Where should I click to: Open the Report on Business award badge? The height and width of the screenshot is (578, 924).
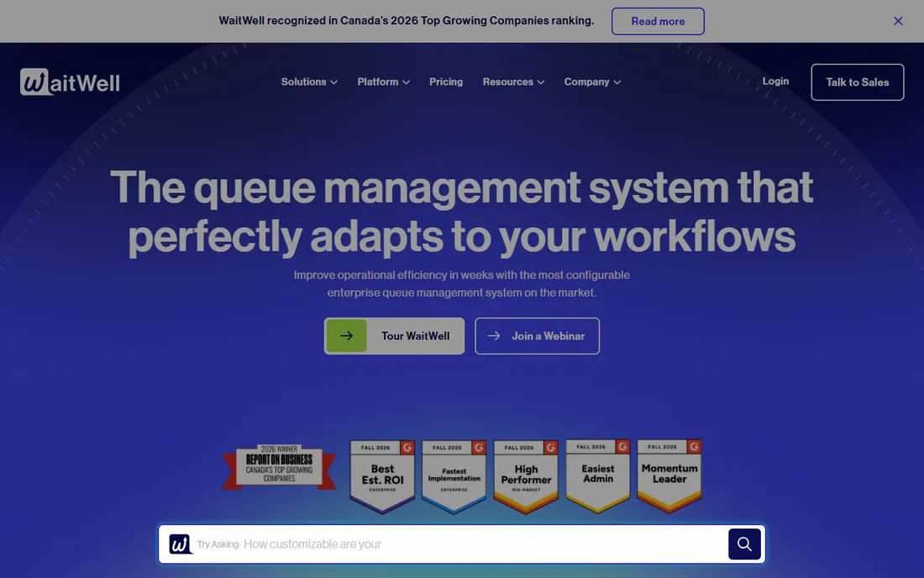pos(280,466)
